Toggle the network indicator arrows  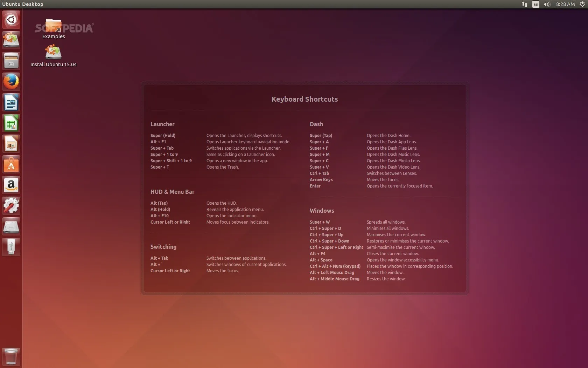point(524,4)
